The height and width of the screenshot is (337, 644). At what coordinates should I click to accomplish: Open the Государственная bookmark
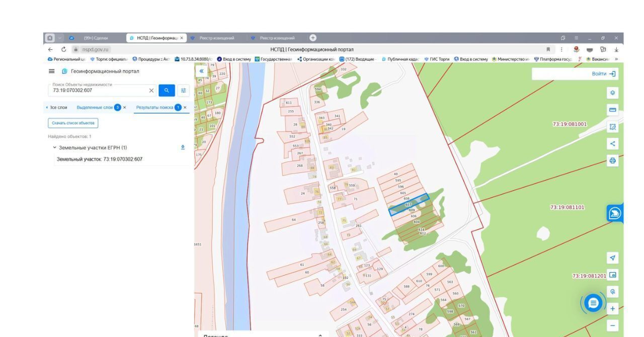(273, 59)
